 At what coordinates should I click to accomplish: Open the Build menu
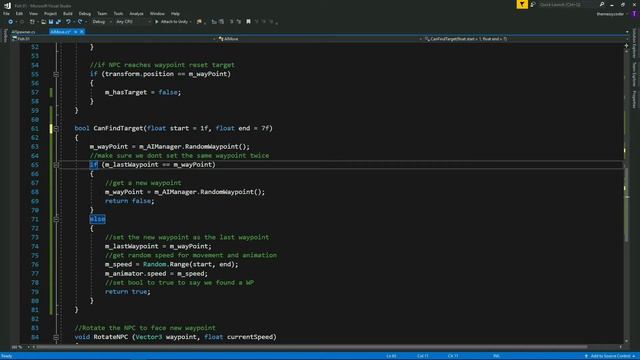(x=68, y=13)
